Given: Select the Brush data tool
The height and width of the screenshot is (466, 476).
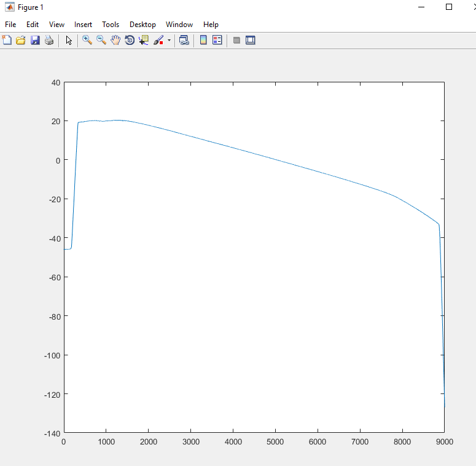Looking at the screenshot, I should (158, 41).
